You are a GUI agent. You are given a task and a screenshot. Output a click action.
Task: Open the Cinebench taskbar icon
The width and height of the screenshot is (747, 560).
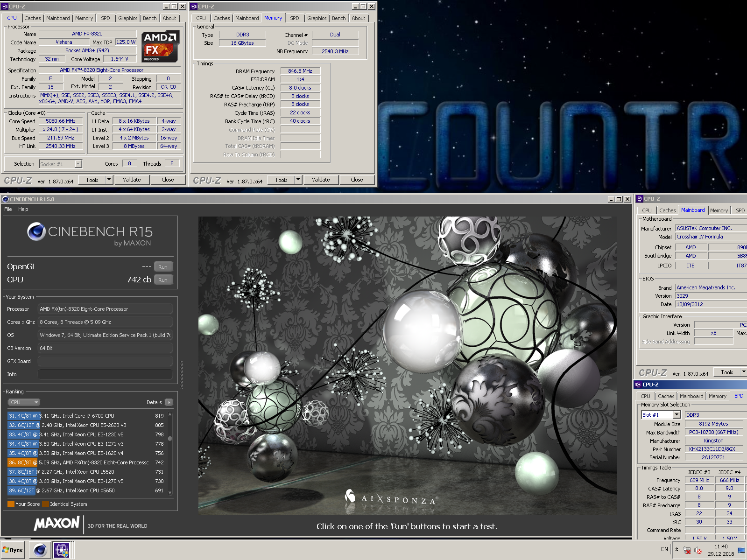(40, 550)
